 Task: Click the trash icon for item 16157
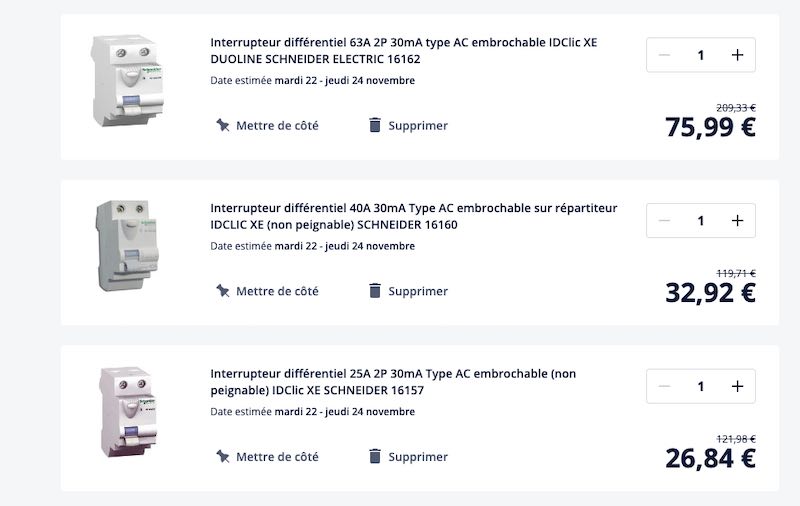pos(375,457)
